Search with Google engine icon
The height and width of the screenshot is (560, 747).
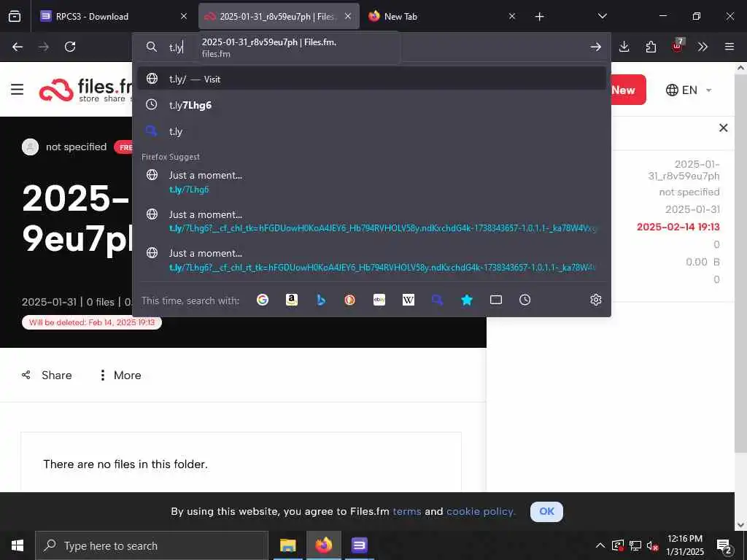coord(263,300)
